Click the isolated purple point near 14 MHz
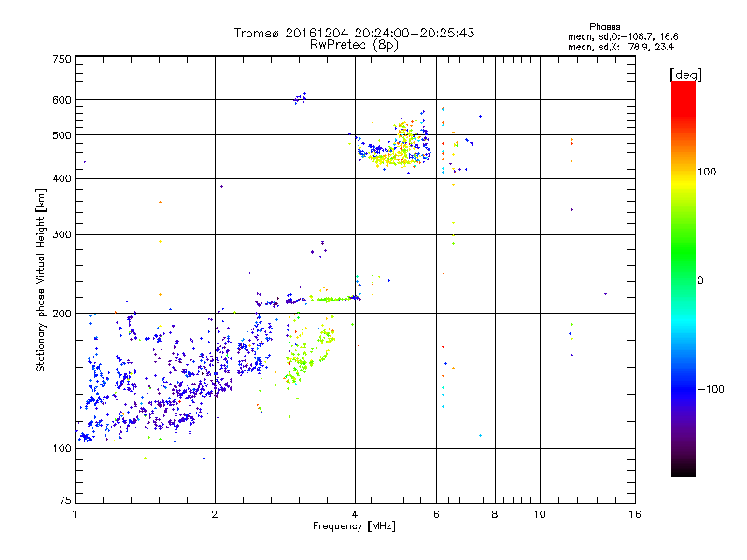The height and width of the screenshot is (560, 747). click(x=605, y=294)
